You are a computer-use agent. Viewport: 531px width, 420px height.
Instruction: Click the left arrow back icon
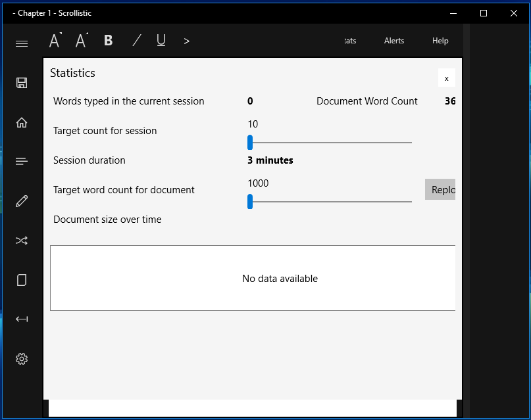(x=22, y=319)
